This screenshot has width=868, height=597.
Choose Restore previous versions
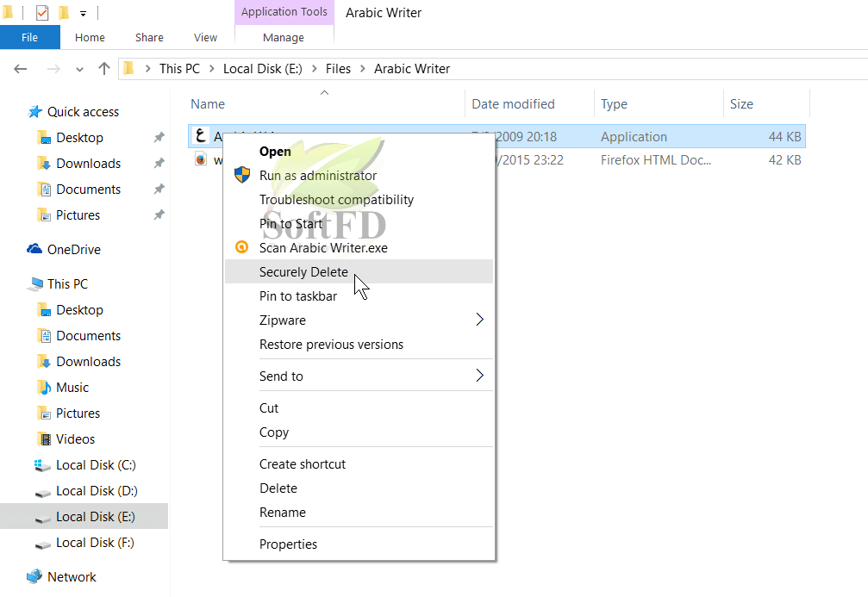click(x=359, y=344)
